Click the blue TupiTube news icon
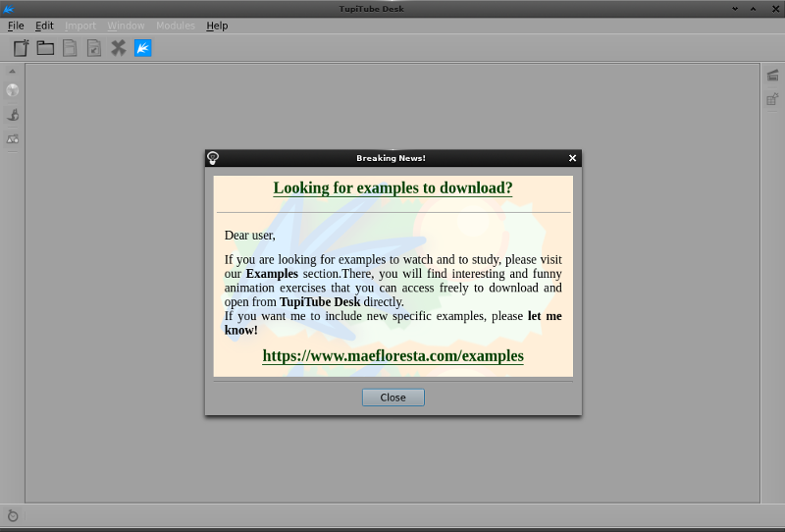Viewport: 785px width, 532px height. point(142,48)
